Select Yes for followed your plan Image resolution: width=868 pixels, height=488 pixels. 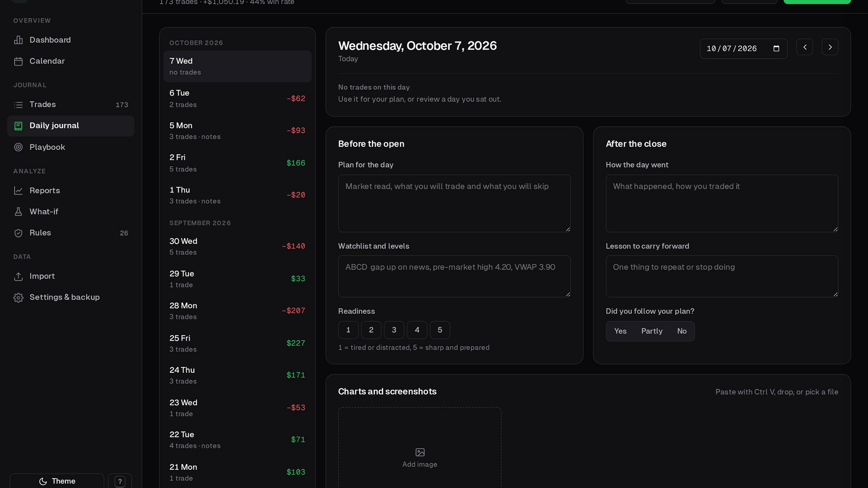[620, 331]
